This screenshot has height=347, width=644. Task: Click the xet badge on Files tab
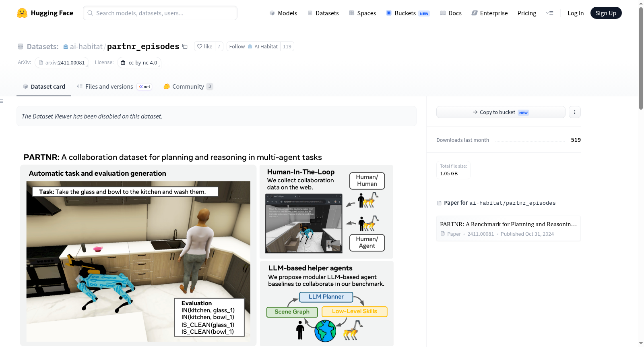coord(144,87)
